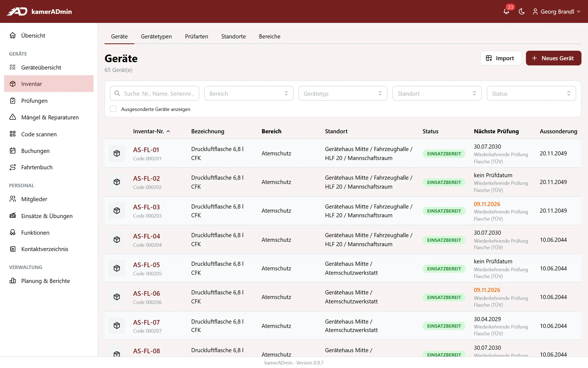Click the Prüfungen clipboard icon
Viewport: 588px width, 368px height.
point(13,101)
